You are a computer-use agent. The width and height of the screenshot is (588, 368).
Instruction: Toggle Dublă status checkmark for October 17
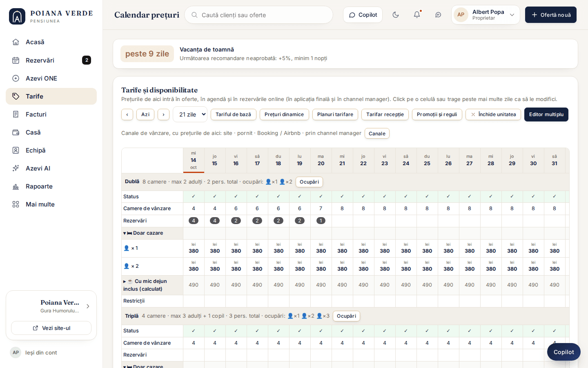tap(257, 197)
